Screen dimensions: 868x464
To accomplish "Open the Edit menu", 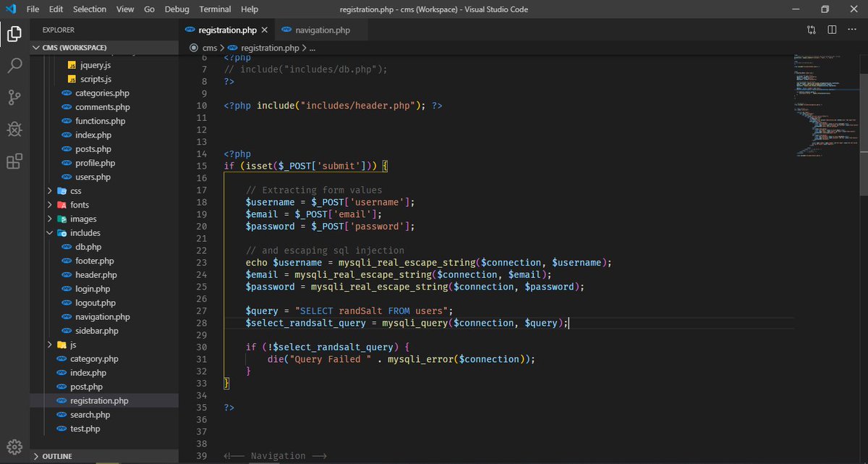I will click(x=56, y=9).
